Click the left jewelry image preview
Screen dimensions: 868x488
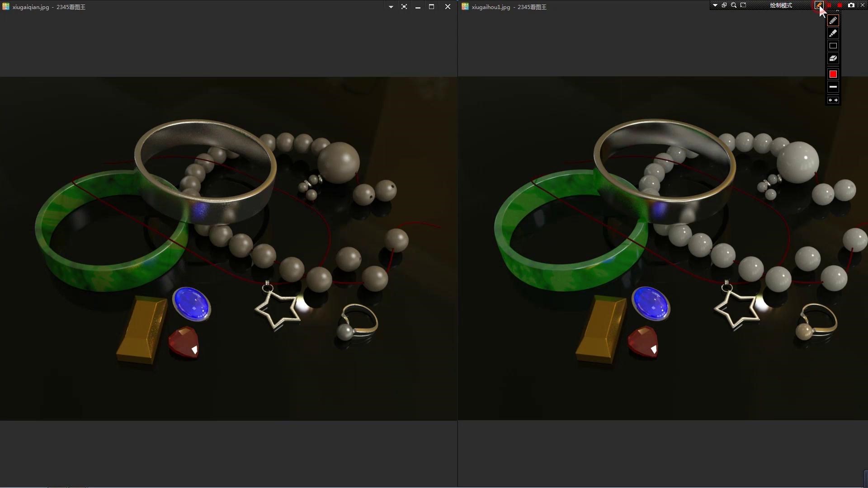pyautogui.click(x=228, y=249)
